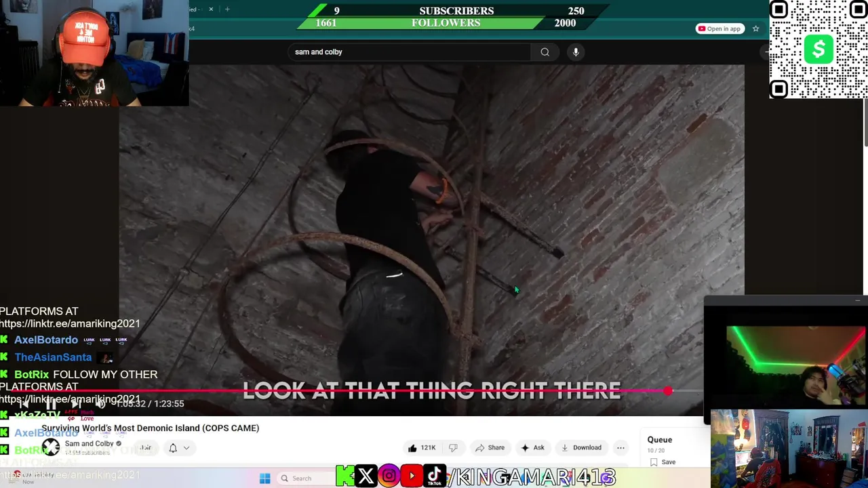Dislike the video with thumbs-down icon
This screenshot has width=868, height=488.
[453, 448]
